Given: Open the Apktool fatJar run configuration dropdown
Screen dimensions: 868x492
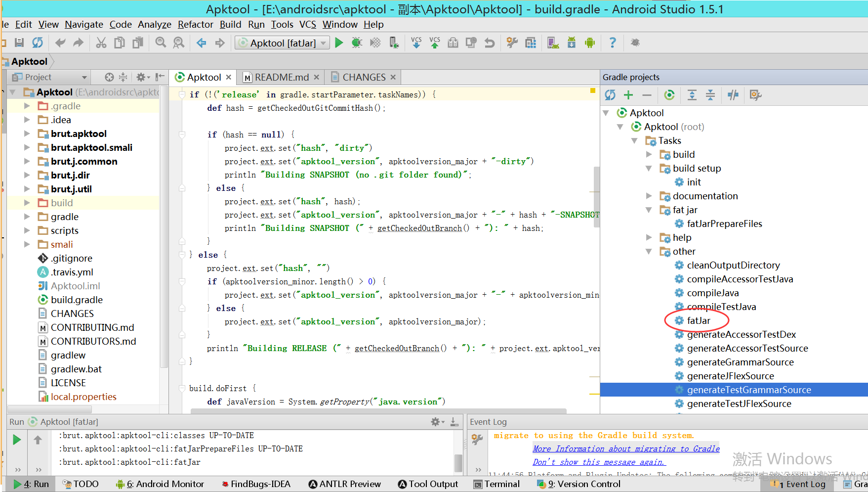Looking at the screenshot, I should click(x=283, y=43).
